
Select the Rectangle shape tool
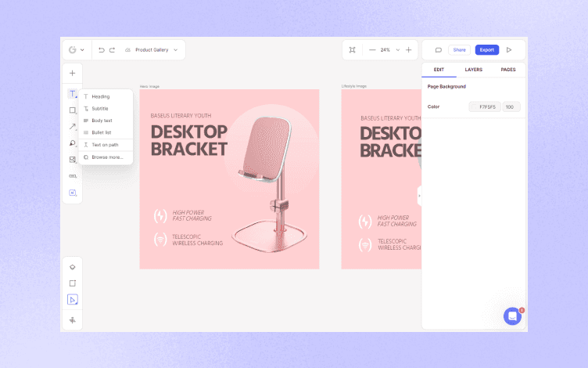73,110
